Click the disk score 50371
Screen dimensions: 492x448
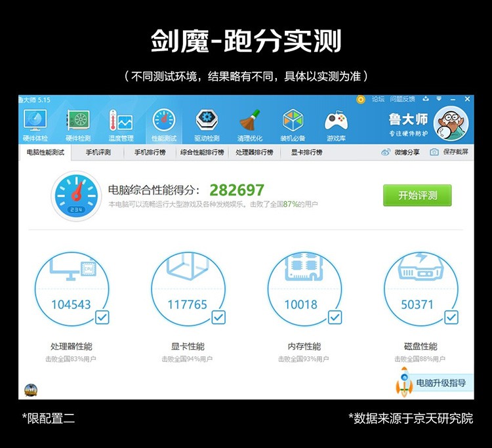[x=417, y=304]
